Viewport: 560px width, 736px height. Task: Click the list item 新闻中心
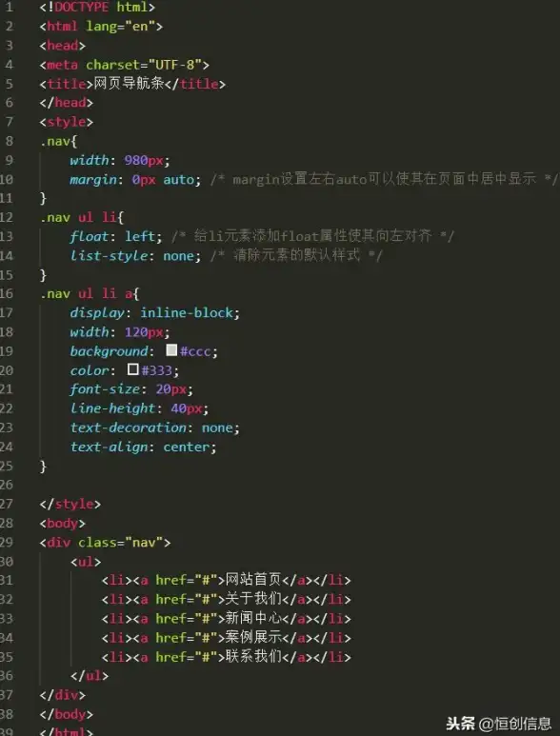point(227,619)
